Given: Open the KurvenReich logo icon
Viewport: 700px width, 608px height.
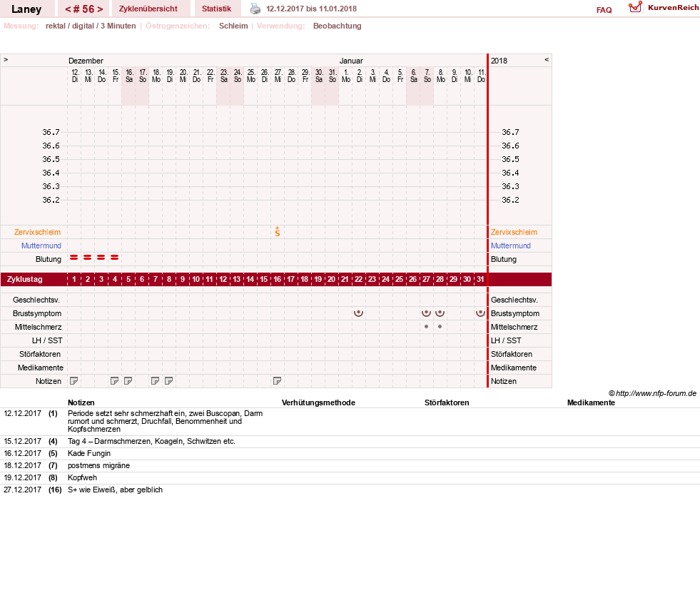Looking at the screenshot, I should 635,7.
